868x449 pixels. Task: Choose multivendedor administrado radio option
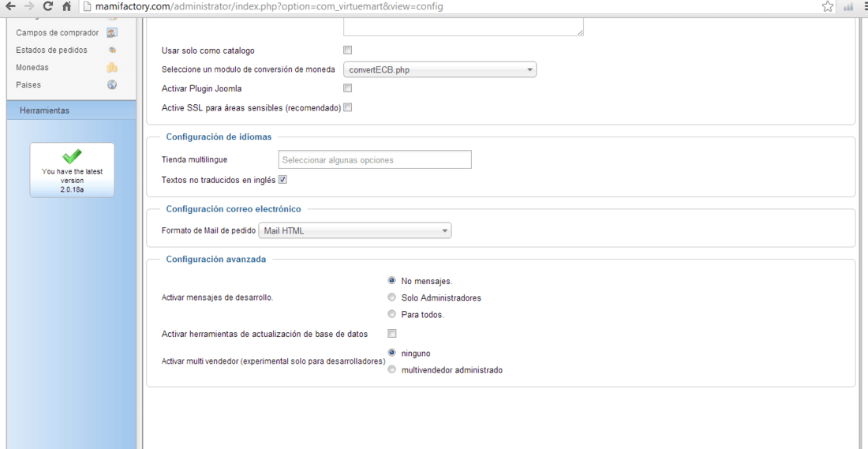[x=392, y=370]
